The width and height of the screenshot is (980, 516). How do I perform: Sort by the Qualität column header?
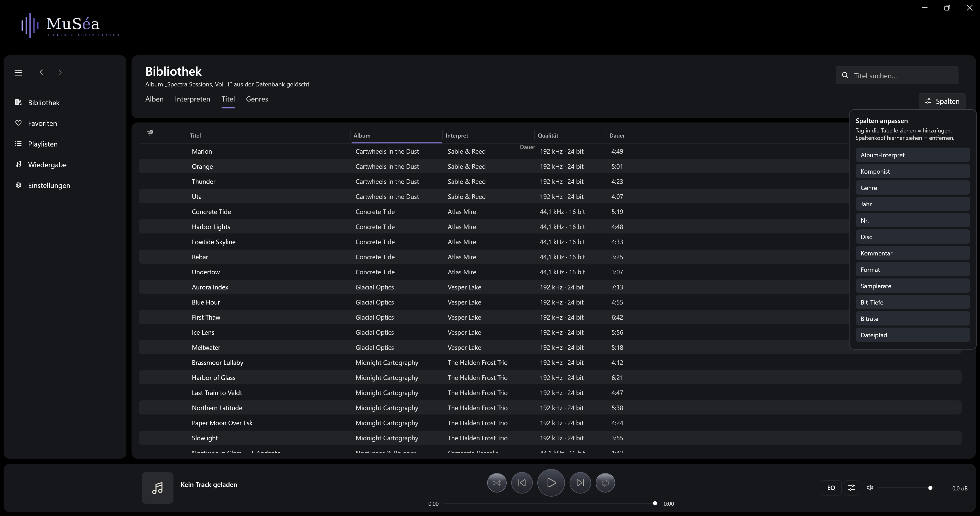point(548,135)
